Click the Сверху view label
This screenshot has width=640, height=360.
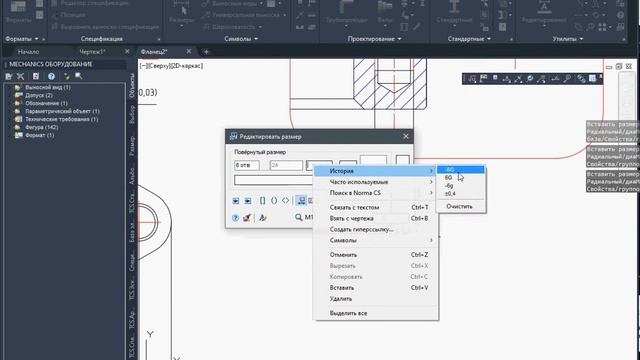tap(158, 66)
